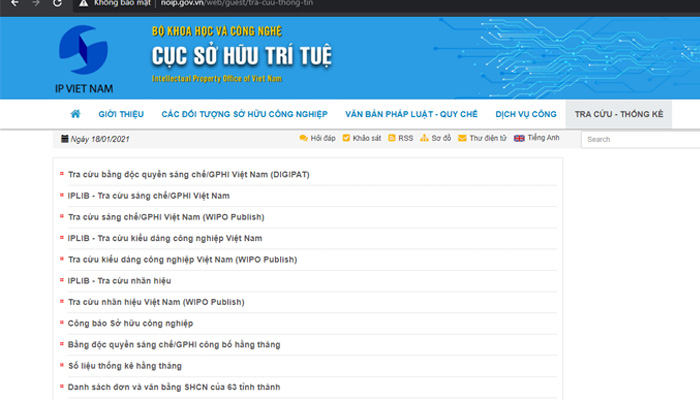Open the DỊCH VỤ CÔNG menu
This screenshot has width=700, height=400.
[526, 114]
